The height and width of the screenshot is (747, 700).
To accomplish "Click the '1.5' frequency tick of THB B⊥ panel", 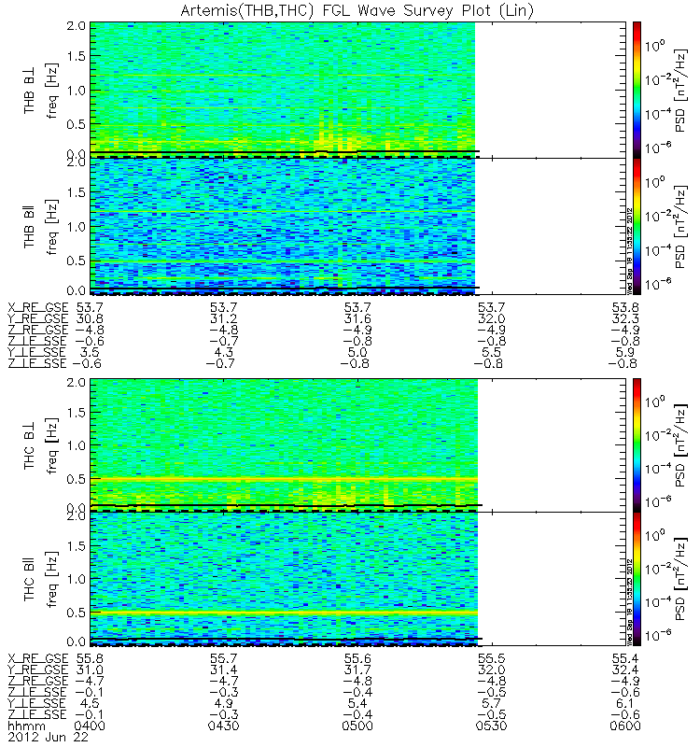I will 77,56.
